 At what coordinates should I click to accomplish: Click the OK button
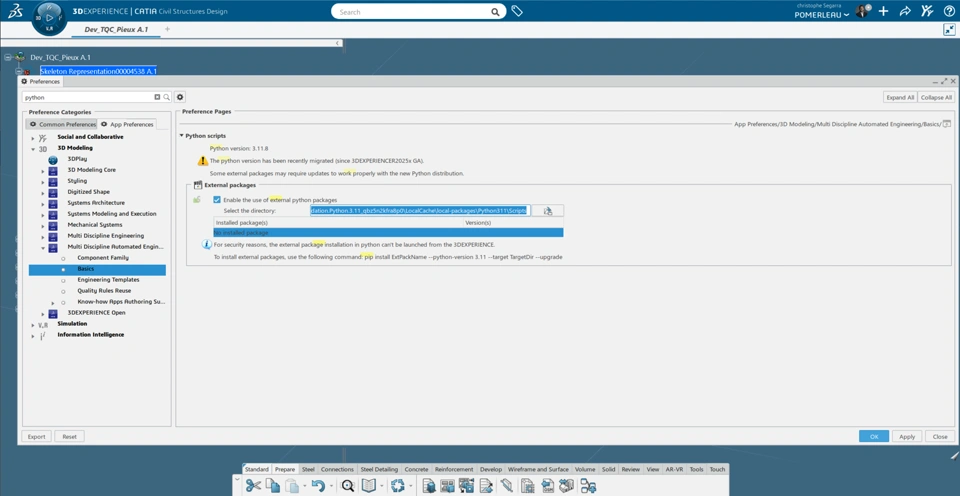(x=874, y=437)
